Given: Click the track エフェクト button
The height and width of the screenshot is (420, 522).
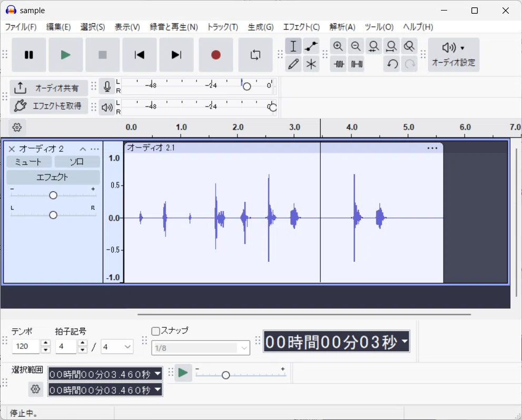Looking at the screenshot, I should pos(53,177).
